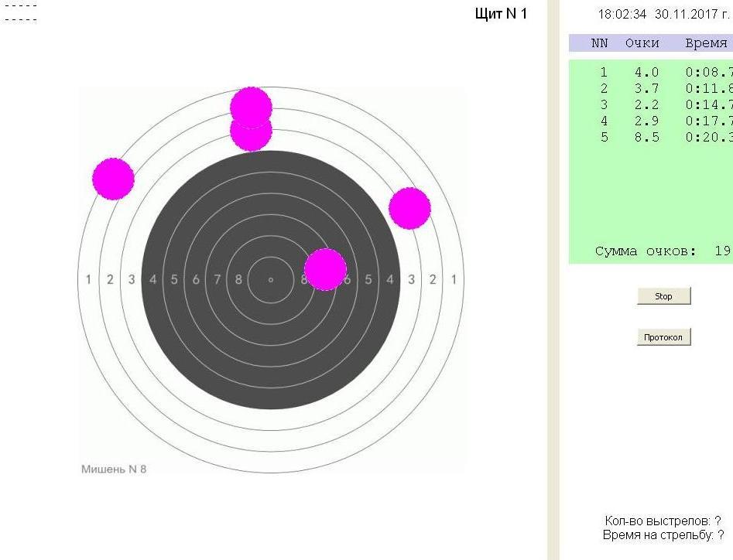Click the Мишень N 8 label

114,469
